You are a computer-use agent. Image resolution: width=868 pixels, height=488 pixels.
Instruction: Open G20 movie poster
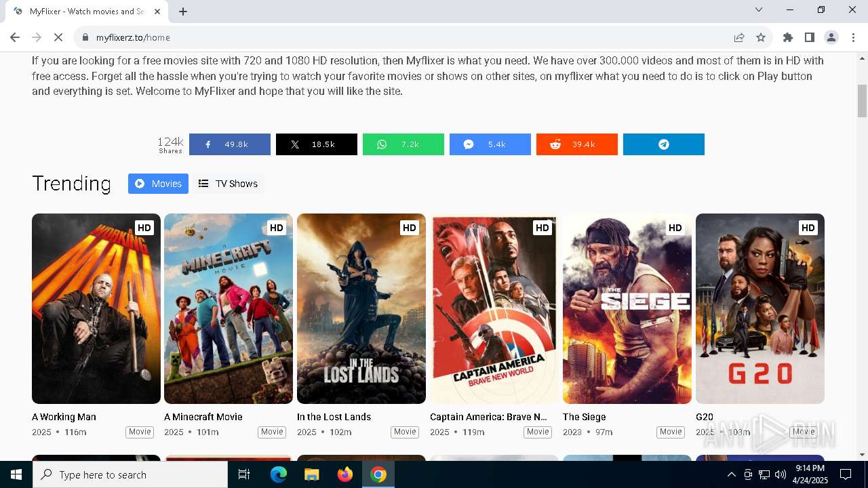[x=760, y=308]
